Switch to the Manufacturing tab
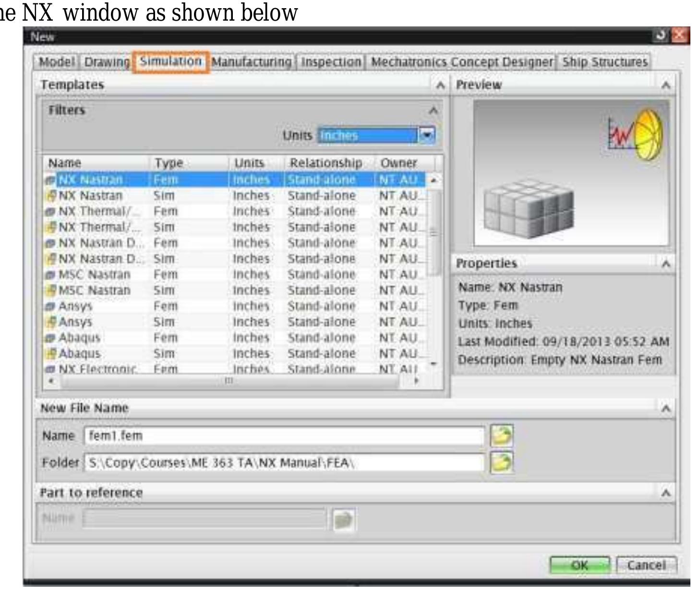The image size is (700, 592). click(x=251, y=62)
